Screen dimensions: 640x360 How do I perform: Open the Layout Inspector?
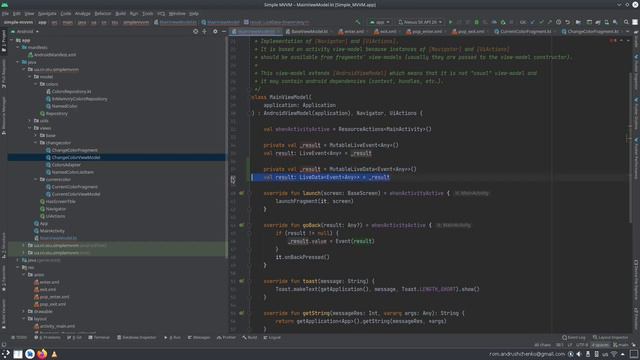(611, 338)
